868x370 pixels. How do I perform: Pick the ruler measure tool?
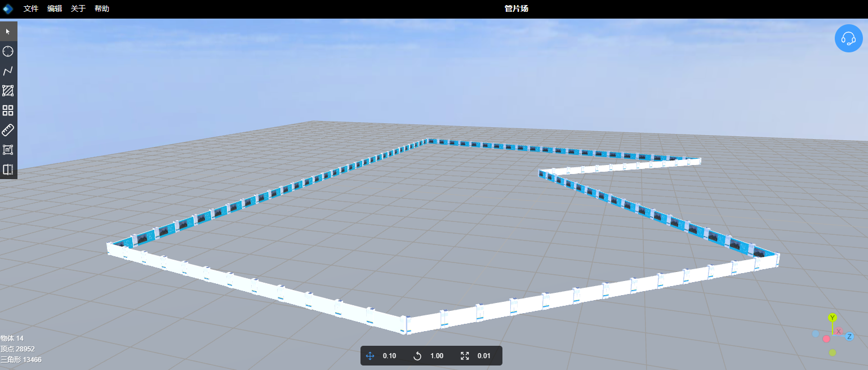(x=8, y=130)
